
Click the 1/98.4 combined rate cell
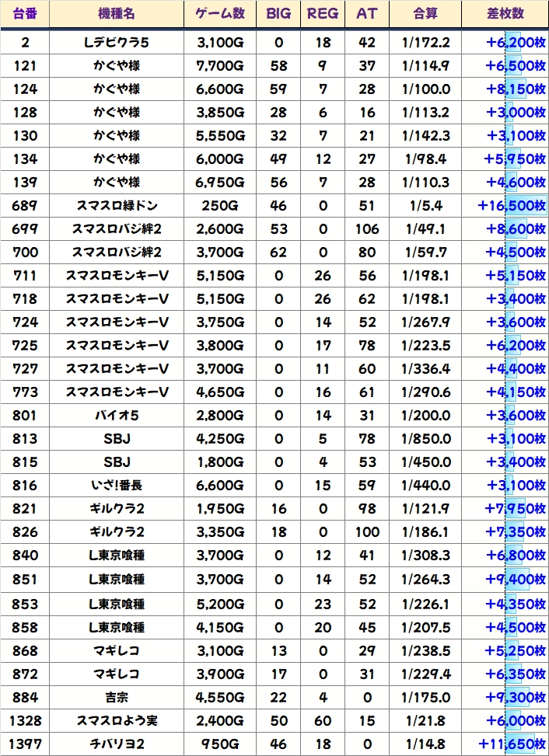coord(425,159)
